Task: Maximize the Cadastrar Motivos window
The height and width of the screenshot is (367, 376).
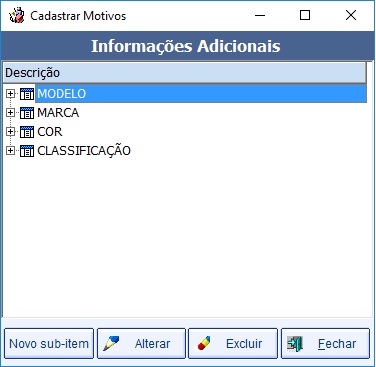Action: coord(305,15)
